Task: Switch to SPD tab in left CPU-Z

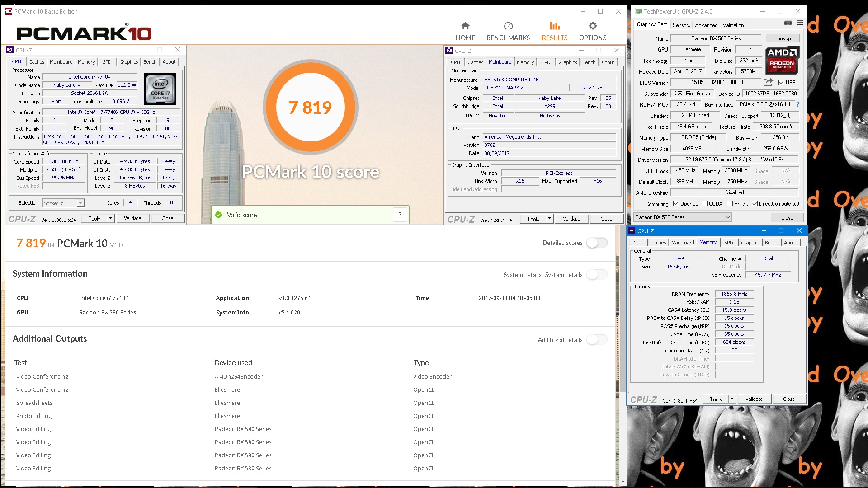Action: (107, 62)
